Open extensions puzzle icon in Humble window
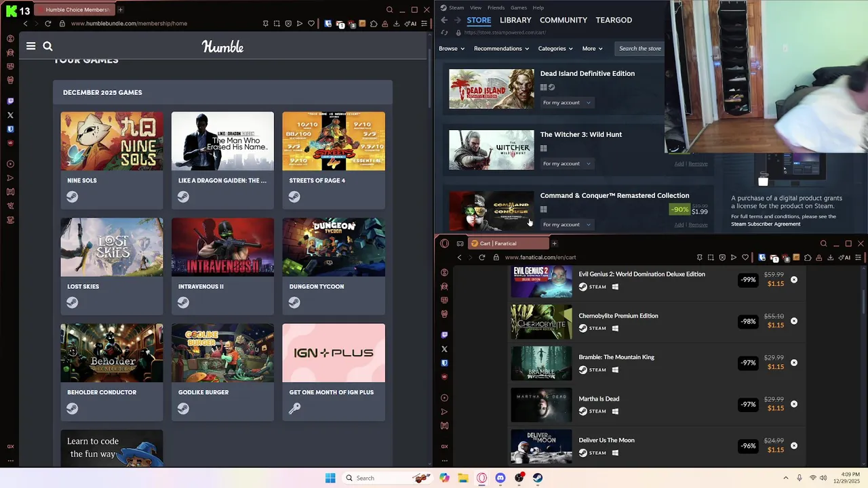Image resolution: width=868 pixels, height=488 pixels. (374, 23)
